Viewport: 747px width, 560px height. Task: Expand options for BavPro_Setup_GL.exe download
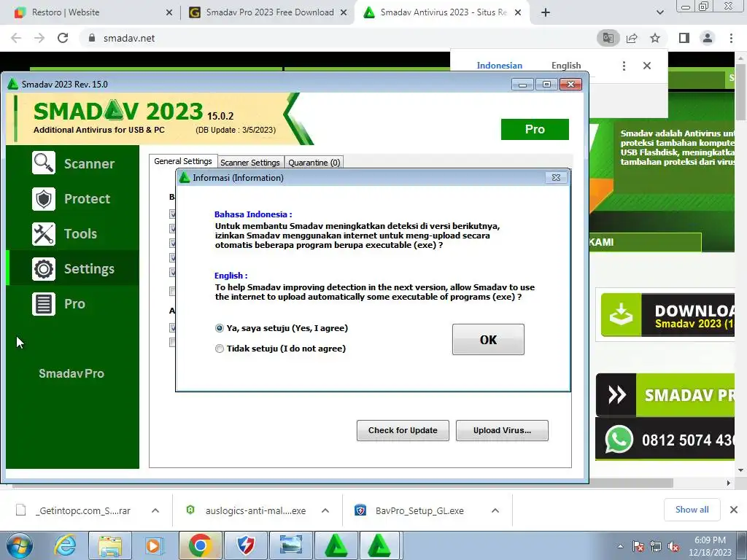(495, 510)
